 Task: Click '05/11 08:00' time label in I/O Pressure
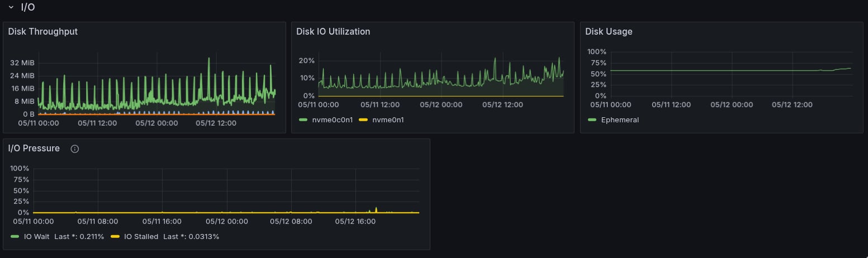click(97, 221)
